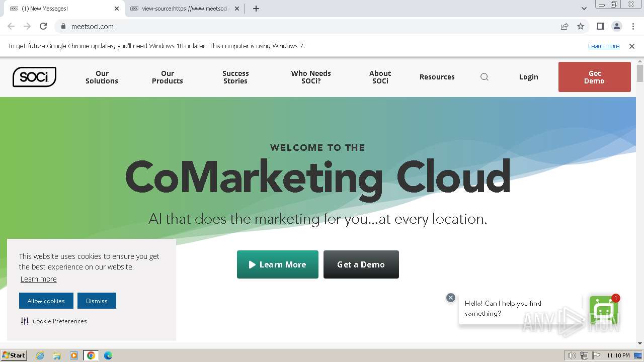Image resolution: width=644 pixels, height=362 pixels.
Task: Open the Resources menu item
Action: [x=437, y=77]
